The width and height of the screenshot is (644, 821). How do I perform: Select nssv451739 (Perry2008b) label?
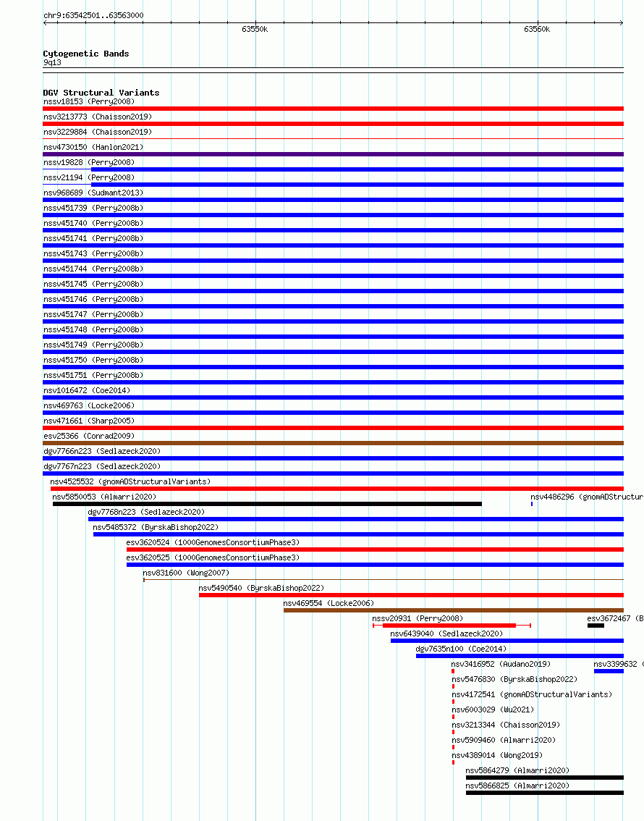[x=93, y=208]
